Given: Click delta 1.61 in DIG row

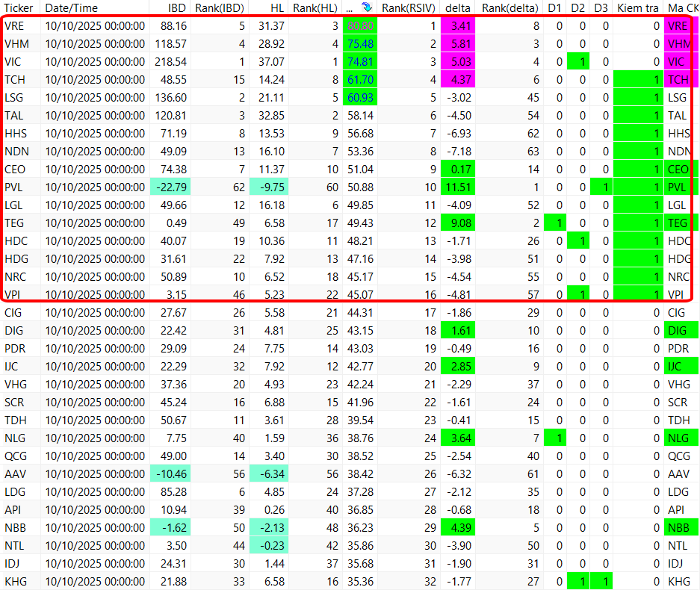Looking at the screenshot, I should tap(458, 331).
